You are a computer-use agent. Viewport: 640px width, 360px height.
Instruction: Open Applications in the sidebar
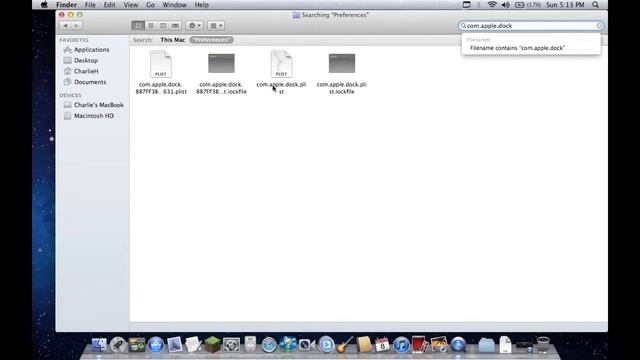(x=91, y=50)
